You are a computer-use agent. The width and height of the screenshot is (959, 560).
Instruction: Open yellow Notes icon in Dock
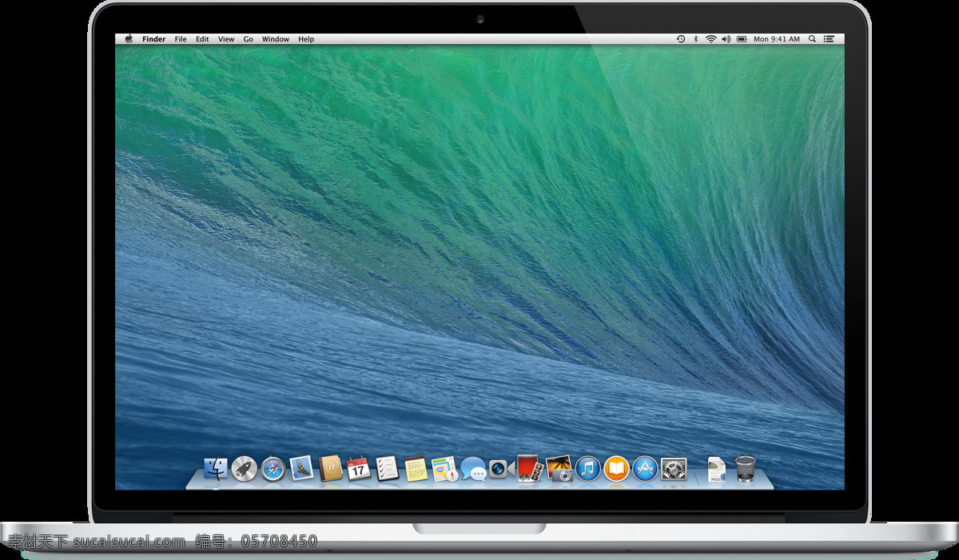click(415, 468)
